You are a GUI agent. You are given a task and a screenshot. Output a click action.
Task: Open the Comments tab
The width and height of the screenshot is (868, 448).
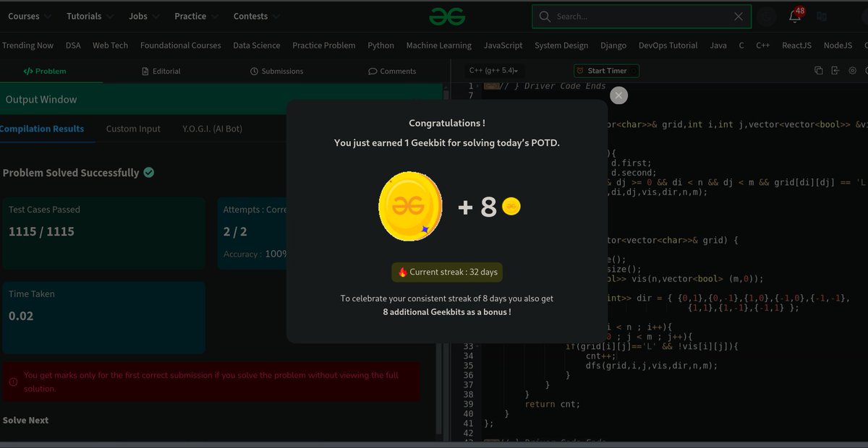(x=392, y=72)
